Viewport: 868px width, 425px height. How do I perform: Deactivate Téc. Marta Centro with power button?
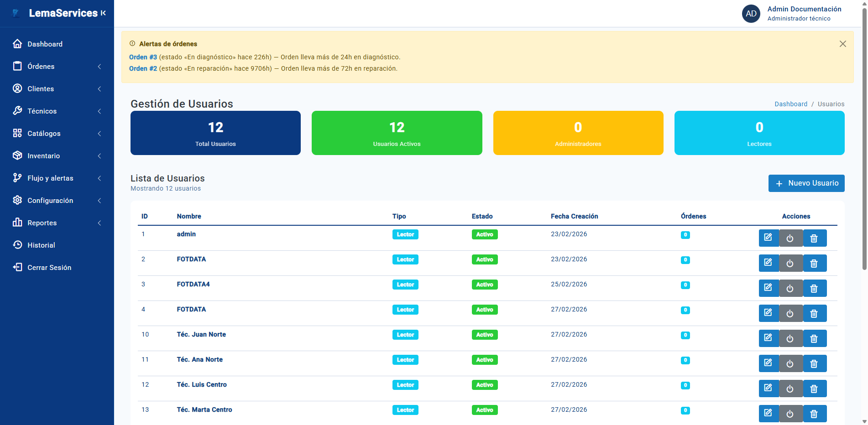790,414
